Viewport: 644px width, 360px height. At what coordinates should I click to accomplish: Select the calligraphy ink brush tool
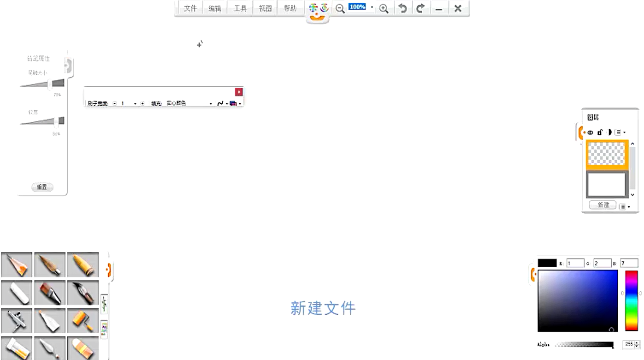click(83, 293)
